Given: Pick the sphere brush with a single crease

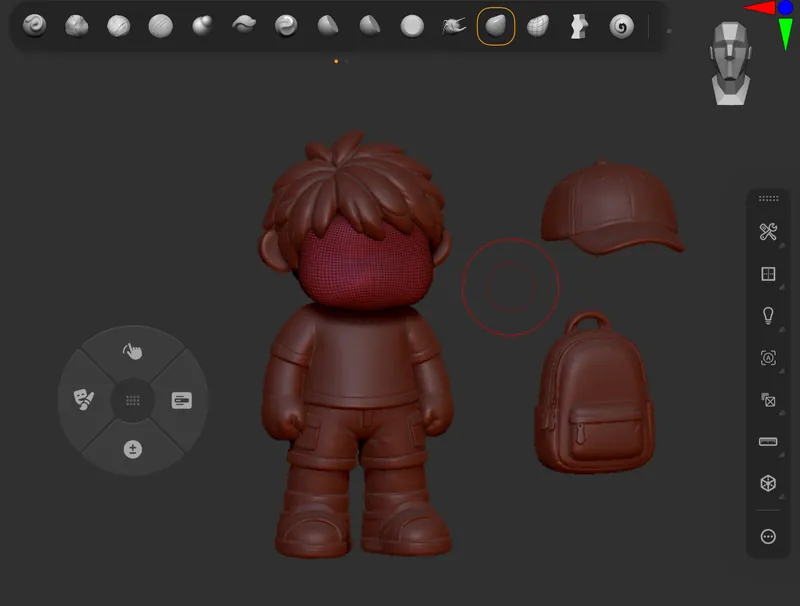Looking at the screenshot, I should click(x=118, y=26).
